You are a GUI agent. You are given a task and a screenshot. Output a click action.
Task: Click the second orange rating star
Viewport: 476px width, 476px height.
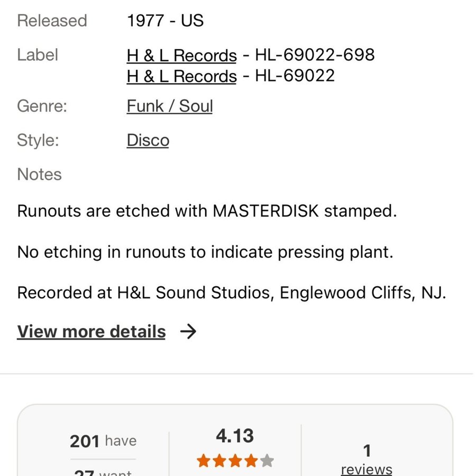point(219,461)
